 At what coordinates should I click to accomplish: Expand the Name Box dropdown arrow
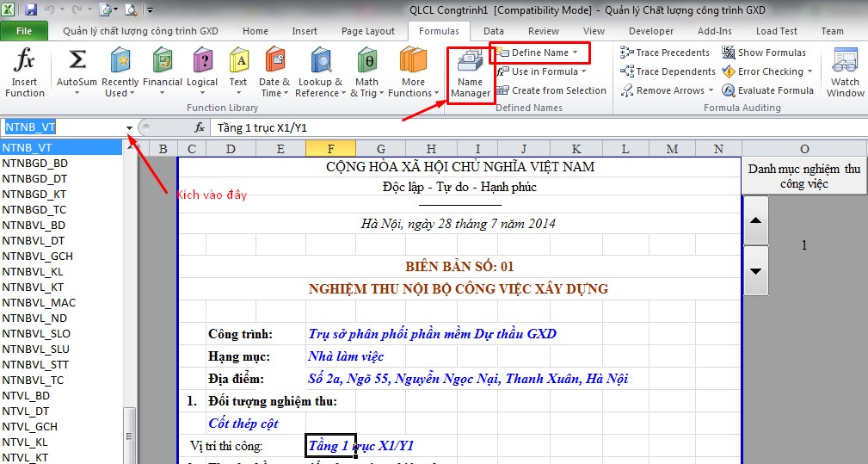pos(130,128)
